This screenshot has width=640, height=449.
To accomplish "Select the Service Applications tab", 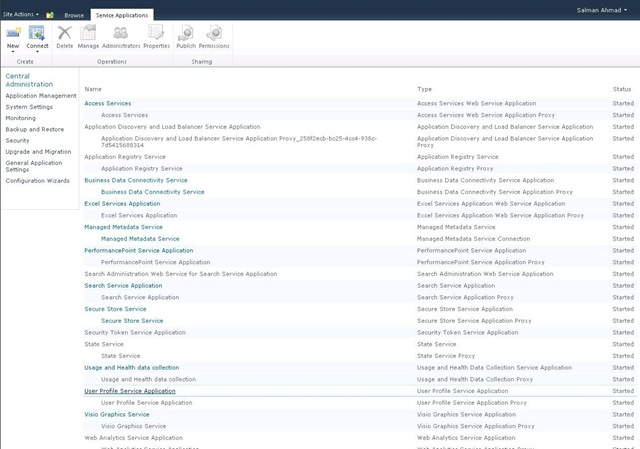I will (122, 15).
